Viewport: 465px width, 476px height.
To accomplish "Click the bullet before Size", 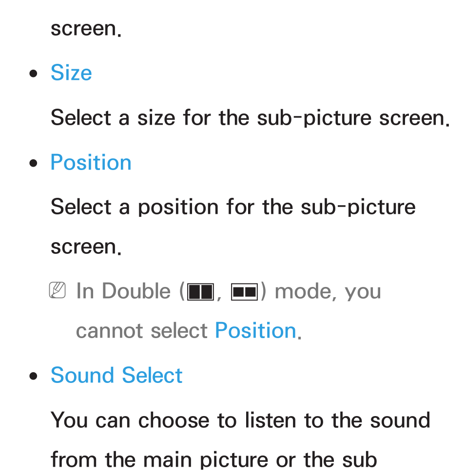I will [x=34, y=74].
